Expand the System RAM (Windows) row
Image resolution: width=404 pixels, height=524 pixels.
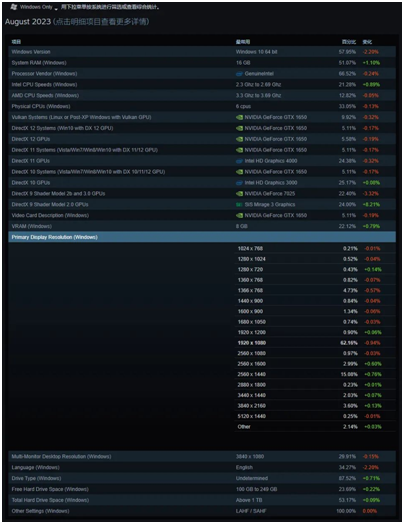202,63
